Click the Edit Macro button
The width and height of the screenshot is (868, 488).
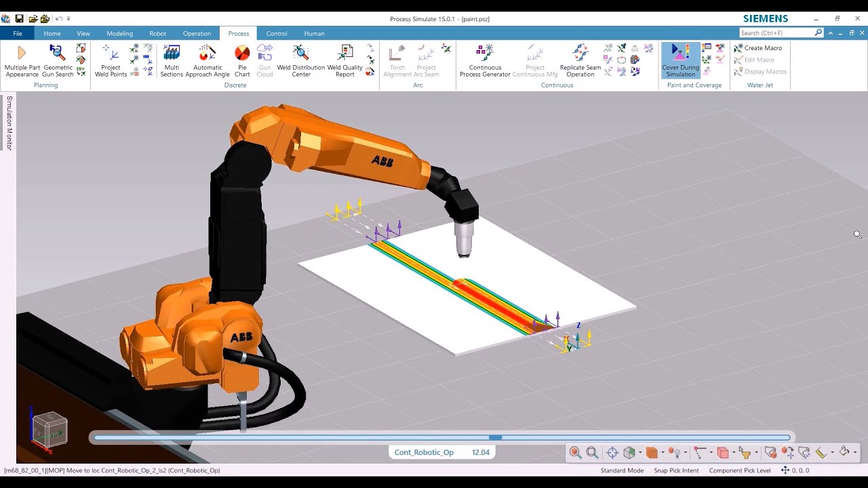[x=754, y=60]
